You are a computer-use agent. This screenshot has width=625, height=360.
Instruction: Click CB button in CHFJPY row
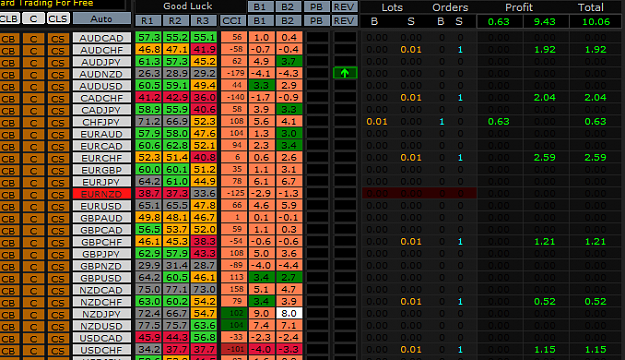point(9,122)
